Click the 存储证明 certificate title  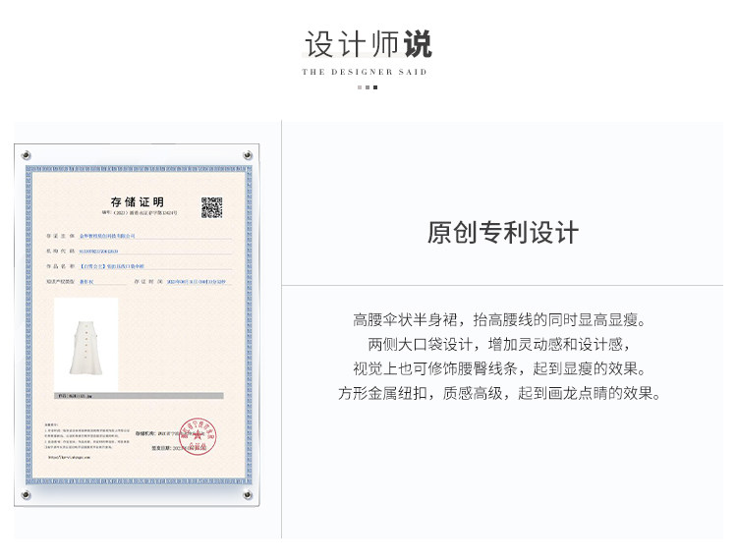pos(137,201)
